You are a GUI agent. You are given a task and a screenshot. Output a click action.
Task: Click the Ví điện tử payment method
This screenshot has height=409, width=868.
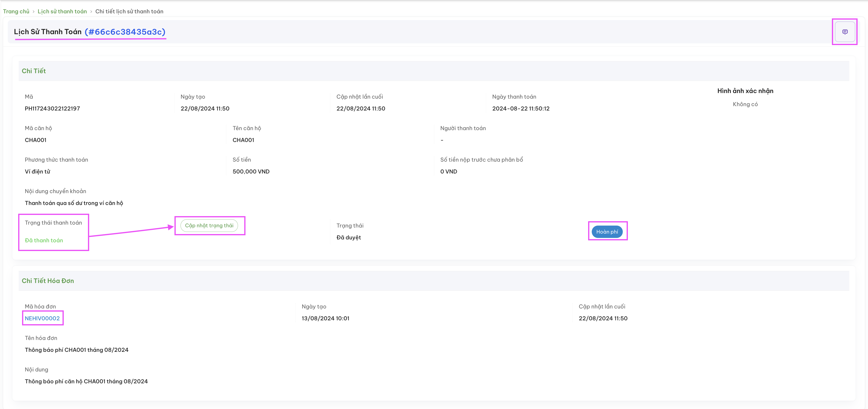pyautogui.click(x=37, y=172)
